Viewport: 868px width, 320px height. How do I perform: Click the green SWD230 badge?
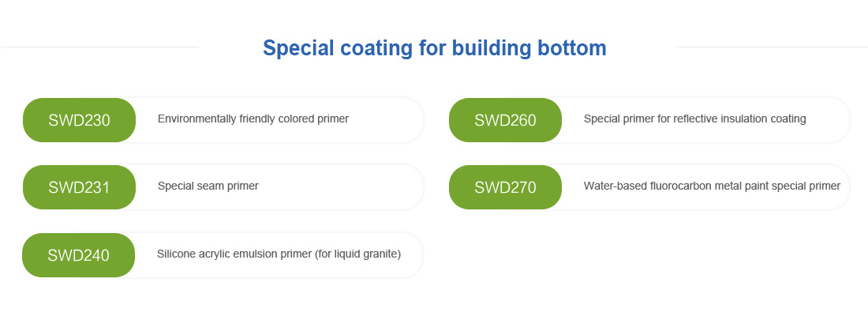(79, 120)
